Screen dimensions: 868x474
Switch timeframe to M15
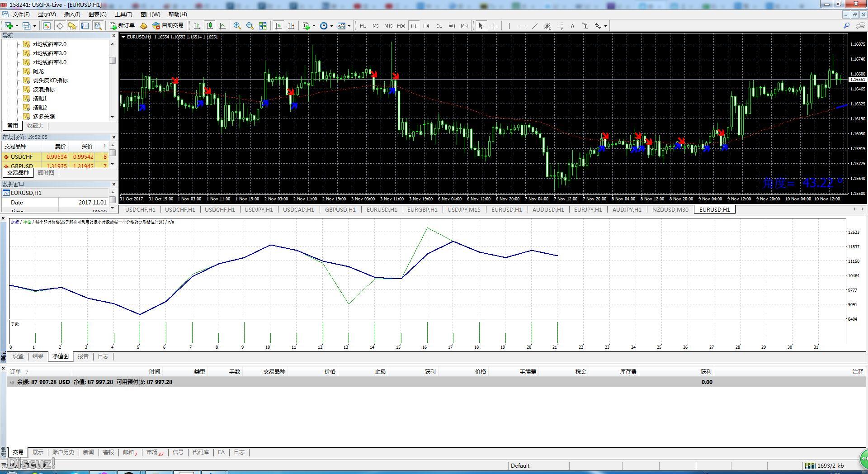388,26
